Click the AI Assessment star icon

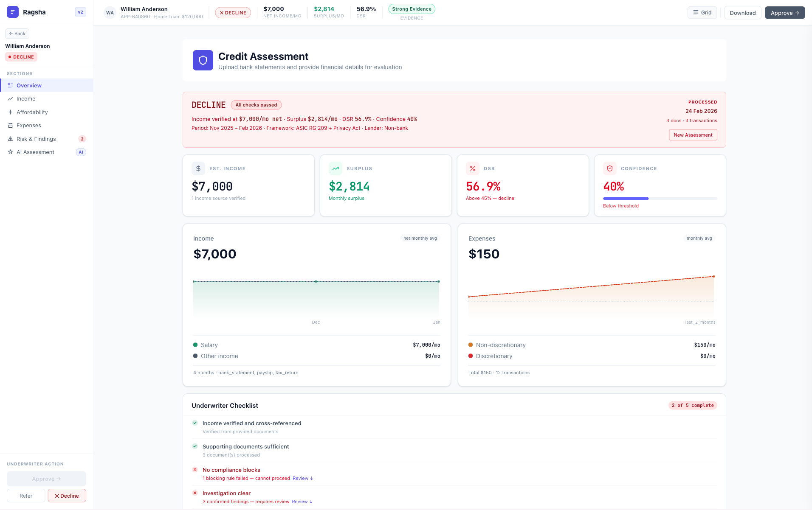tap(10, 152)
